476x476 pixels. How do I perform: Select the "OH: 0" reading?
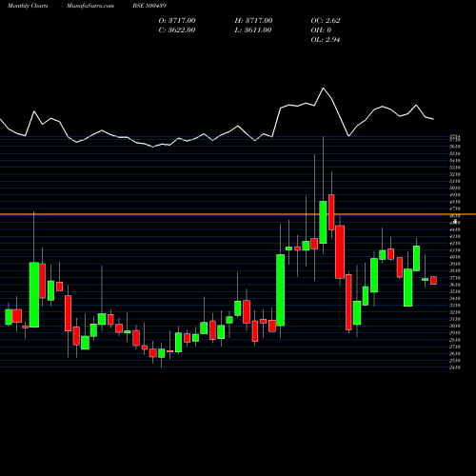321,30
